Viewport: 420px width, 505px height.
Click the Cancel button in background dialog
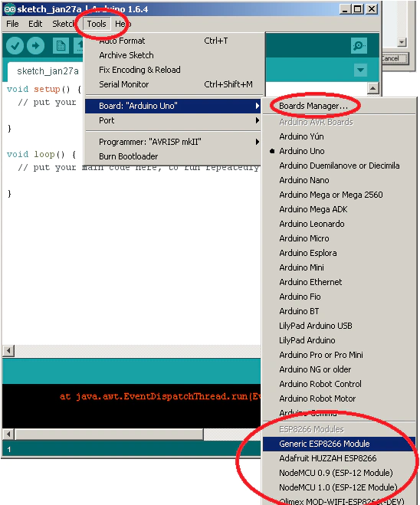pos(395,58)
